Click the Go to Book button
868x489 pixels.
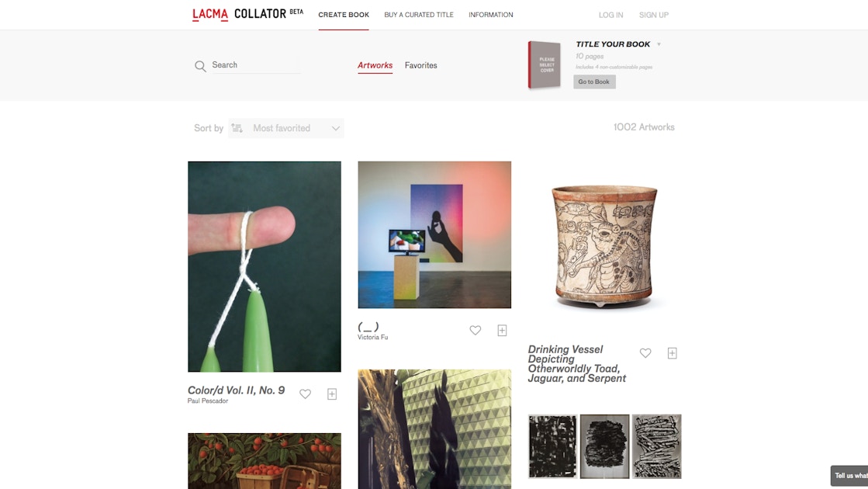(x=594, y=82)
